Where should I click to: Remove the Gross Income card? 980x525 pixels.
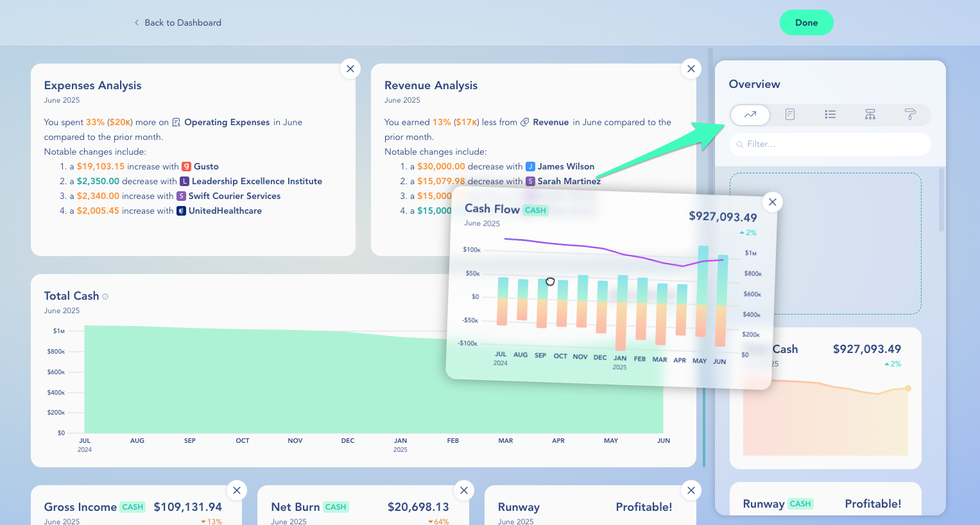point(237,490)
